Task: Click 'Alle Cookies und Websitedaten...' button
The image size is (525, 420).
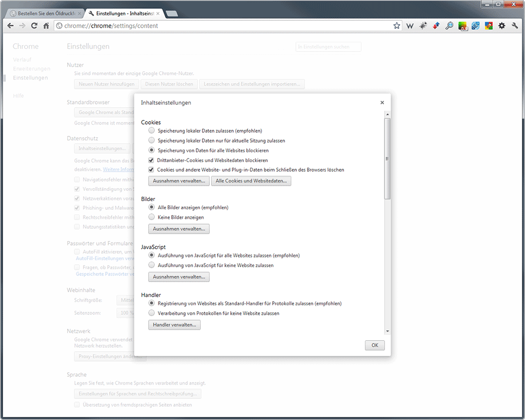Action: pyautogui.click(x=251, y=181)
